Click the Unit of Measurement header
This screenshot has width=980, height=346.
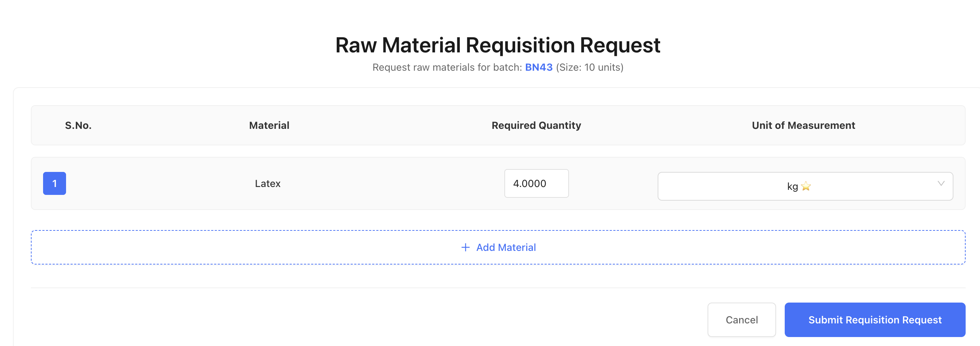[x=803, y=125]
